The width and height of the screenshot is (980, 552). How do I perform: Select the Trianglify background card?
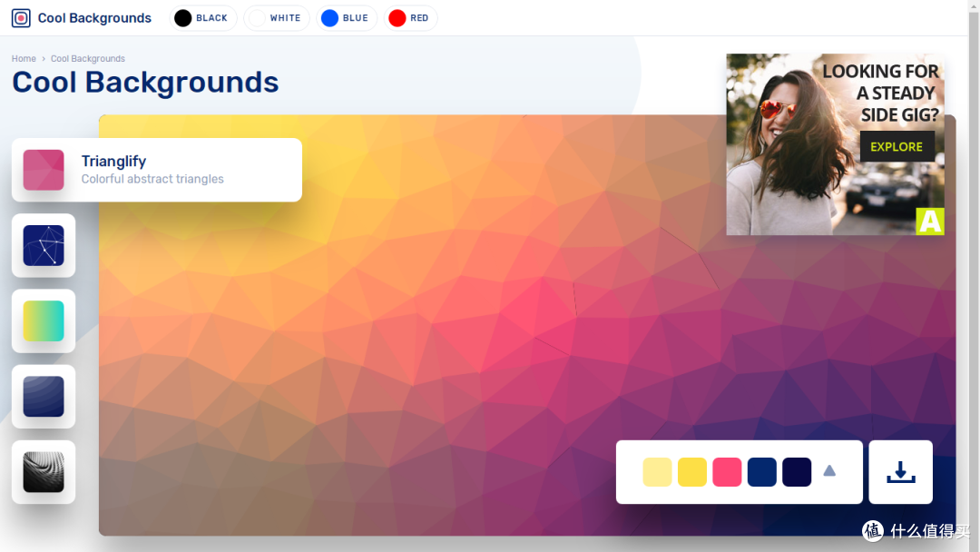157,170
